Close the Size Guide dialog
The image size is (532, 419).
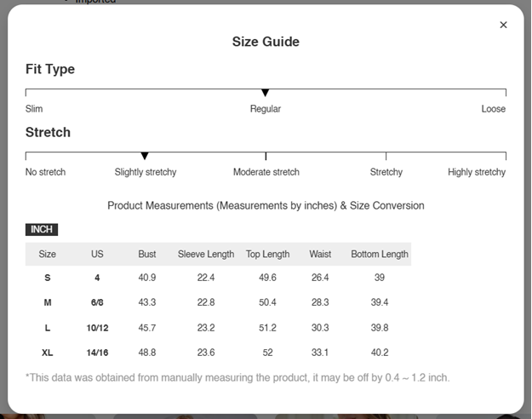(x=503, y=25)
